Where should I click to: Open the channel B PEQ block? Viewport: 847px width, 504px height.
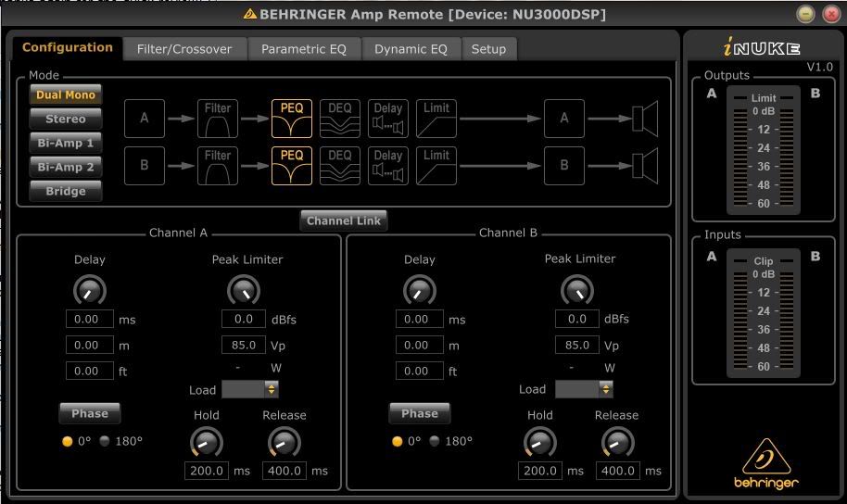coord(292,166)
